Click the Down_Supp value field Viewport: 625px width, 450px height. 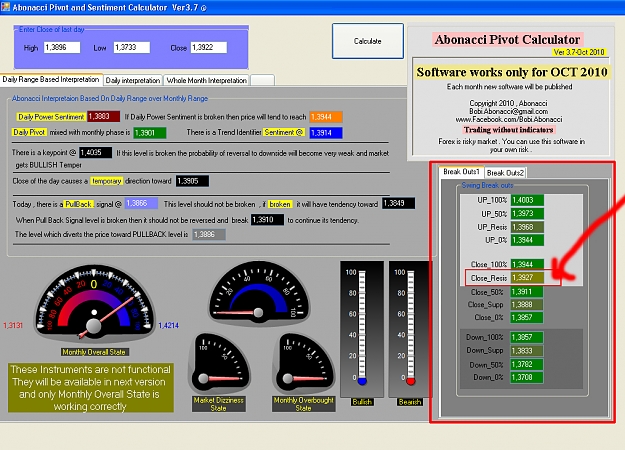527,351
